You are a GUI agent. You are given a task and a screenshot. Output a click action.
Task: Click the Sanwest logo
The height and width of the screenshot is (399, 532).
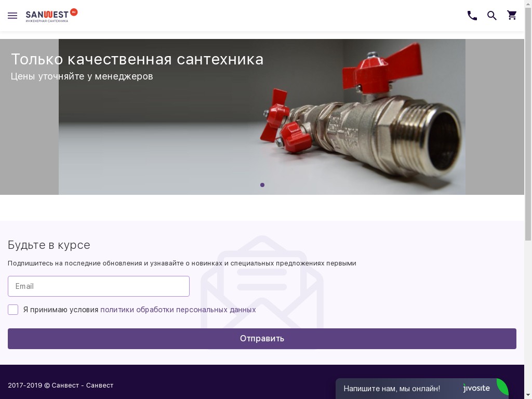pos(51,15)
